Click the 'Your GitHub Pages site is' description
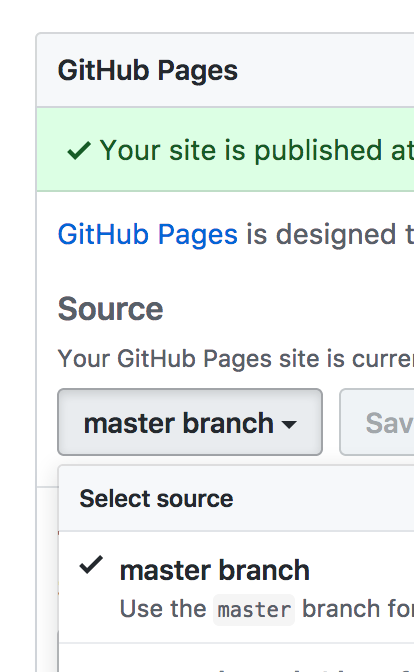The width and height of the screenshot is (414, 672). point(236,358)
